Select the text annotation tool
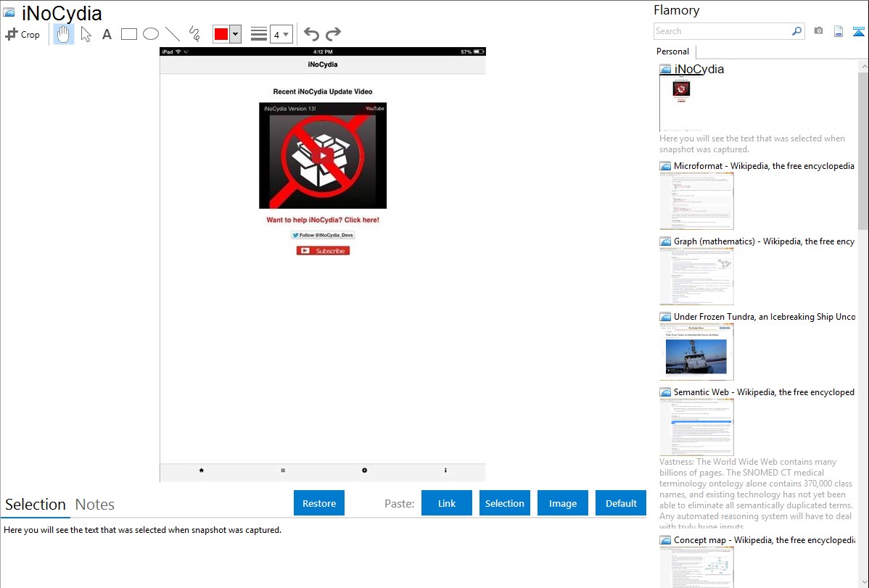 tap(107, 34)
